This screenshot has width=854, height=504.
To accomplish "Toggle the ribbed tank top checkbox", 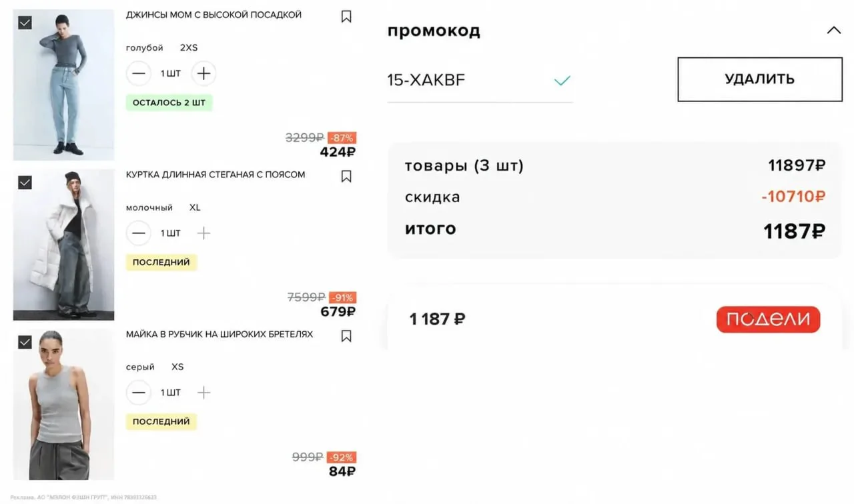I will coord(25,342).
